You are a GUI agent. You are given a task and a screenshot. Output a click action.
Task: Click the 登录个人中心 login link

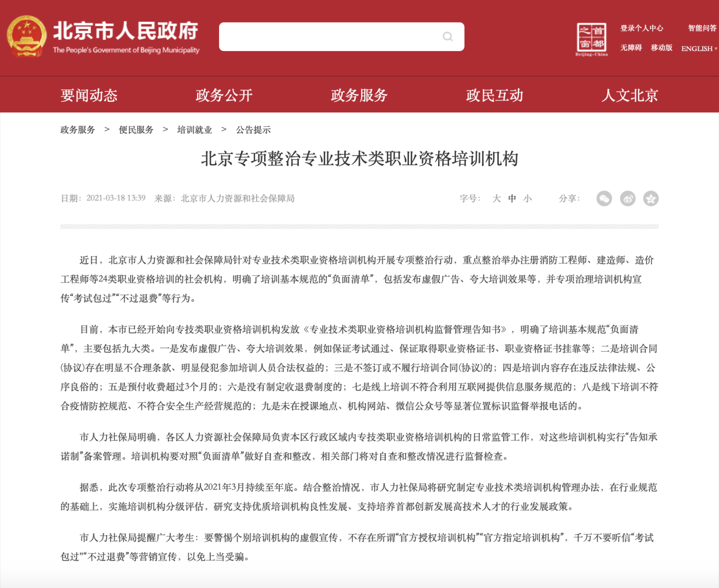coord(641,28)
